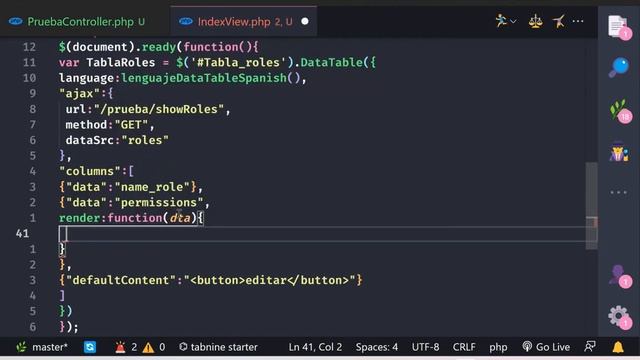Open the Explorer files icon in activity bar

click(x=619, y=27)
